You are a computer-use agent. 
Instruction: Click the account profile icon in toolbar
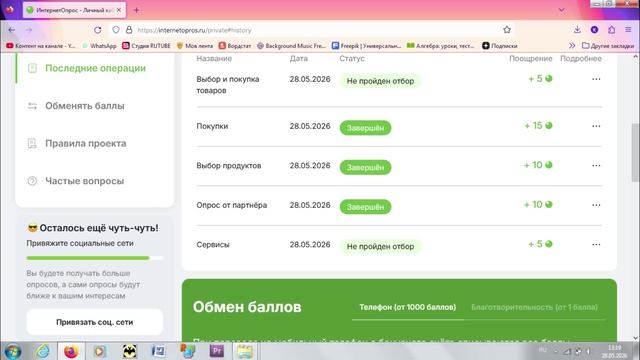(594, 30)
